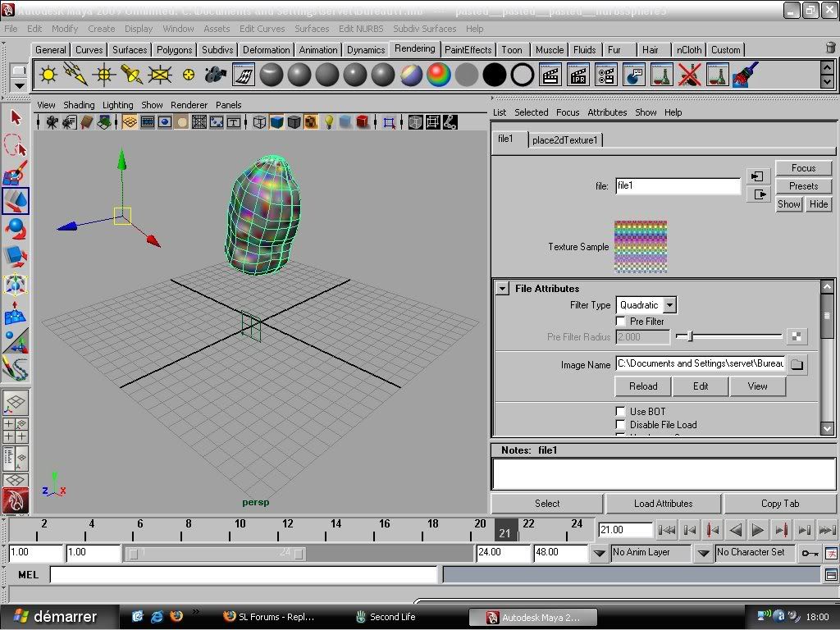The width and height of the screenshot is (840, 630).
Task: Click the black shader ball in shelf
Action: click(494, 76)
